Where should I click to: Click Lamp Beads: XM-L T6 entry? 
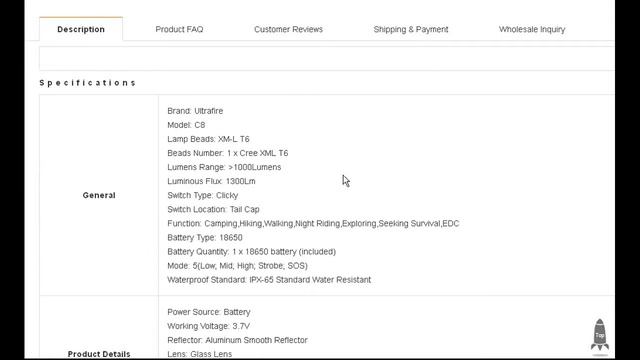click(208, 139)
